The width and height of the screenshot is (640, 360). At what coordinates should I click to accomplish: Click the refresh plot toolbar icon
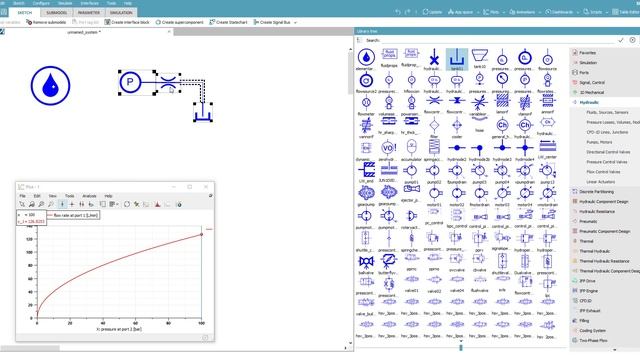click(x=127, y=204)
